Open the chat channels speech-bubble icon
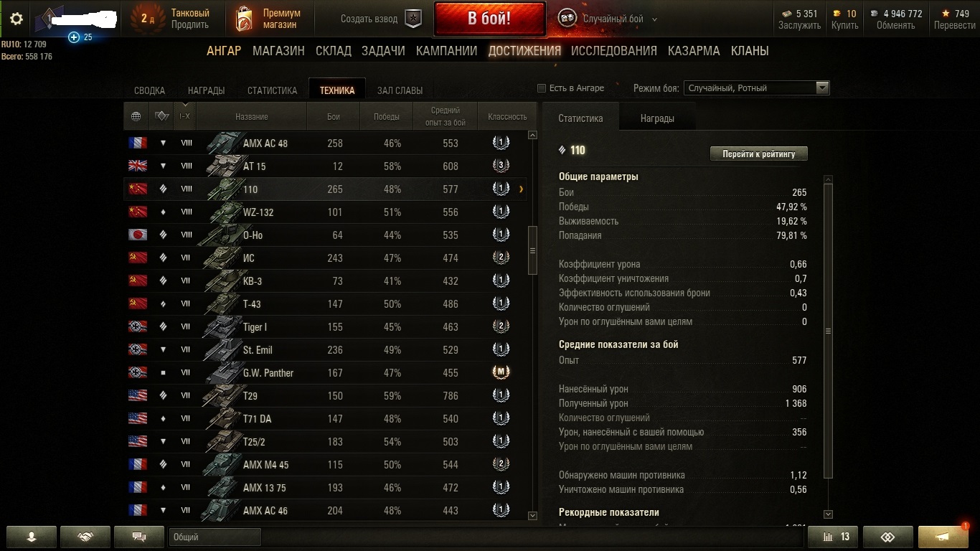 tap(139, 537)
